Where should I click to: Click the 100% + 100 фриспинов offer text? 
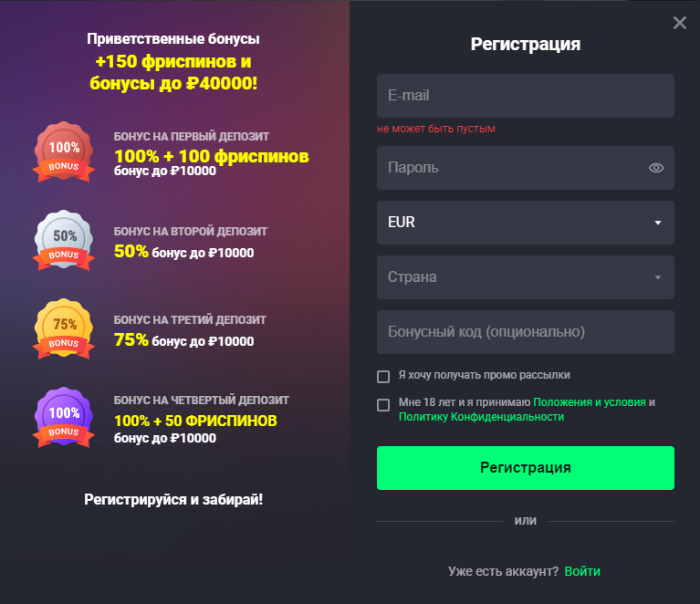(212, 156)
